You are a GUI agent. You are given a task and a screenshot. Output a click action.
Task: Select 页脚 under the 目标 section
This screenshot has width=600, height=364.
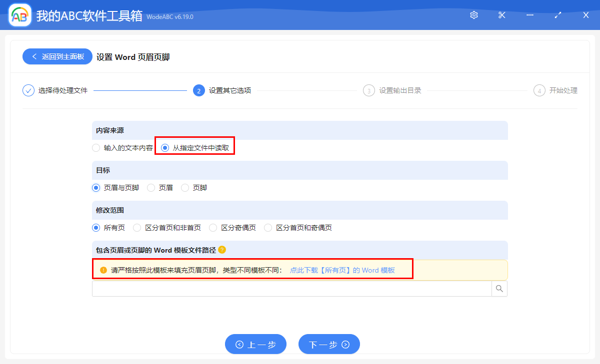pos(185,187)
